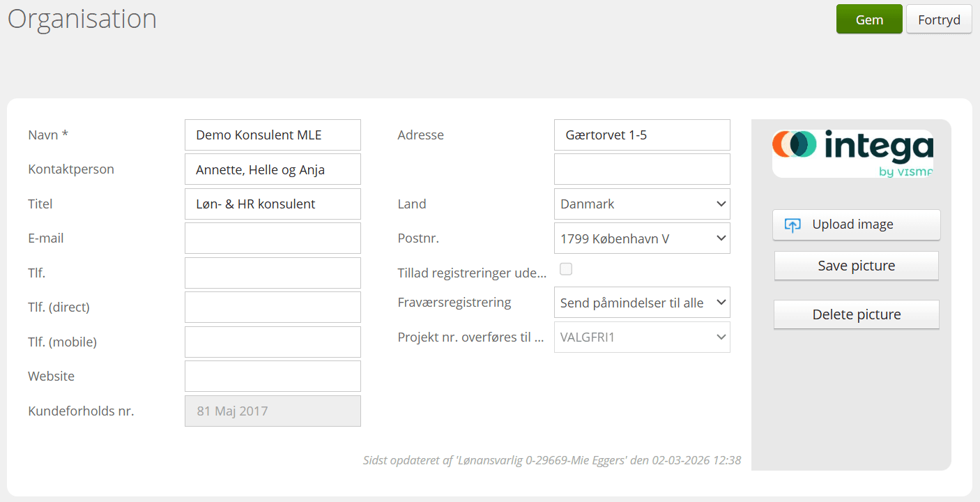980x502 pixels.
Task: Click the Land label text
Action: tap(412, 204)
